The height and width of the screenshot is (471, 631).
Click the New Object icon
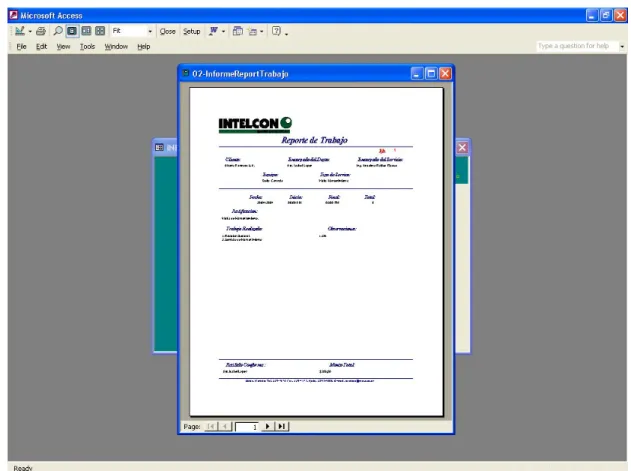click(252, 31)
